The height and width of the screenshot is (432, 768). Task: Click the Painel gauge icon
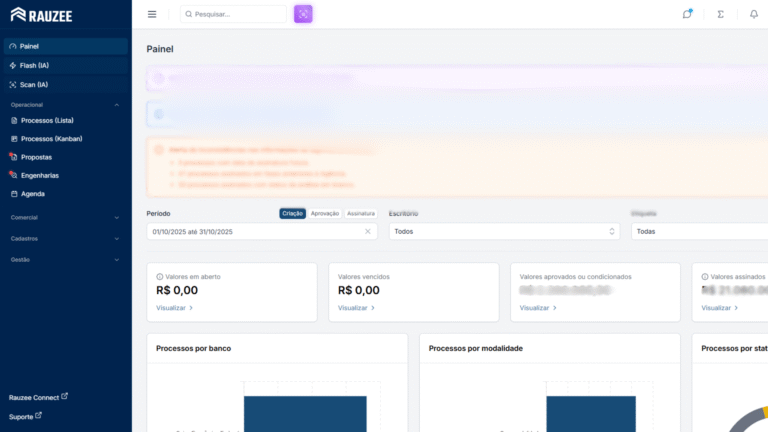click(13, 47)
